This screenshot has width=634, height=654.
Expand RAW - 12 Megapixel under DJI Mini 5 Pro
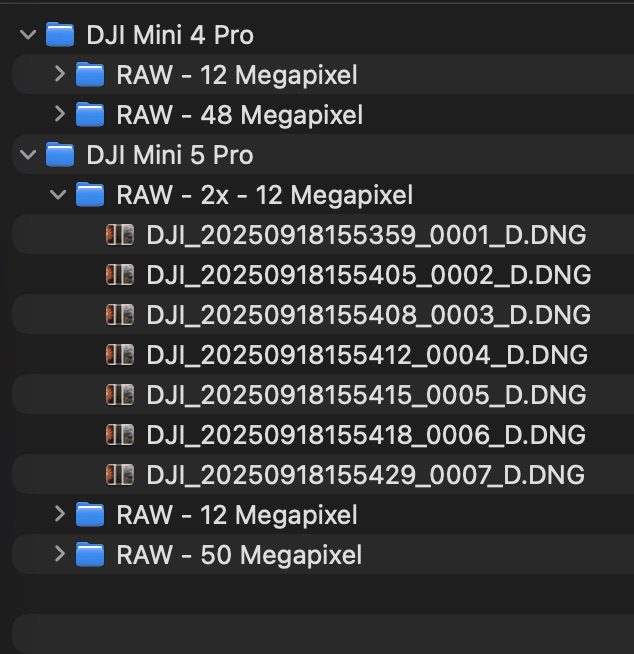[59, 515]
